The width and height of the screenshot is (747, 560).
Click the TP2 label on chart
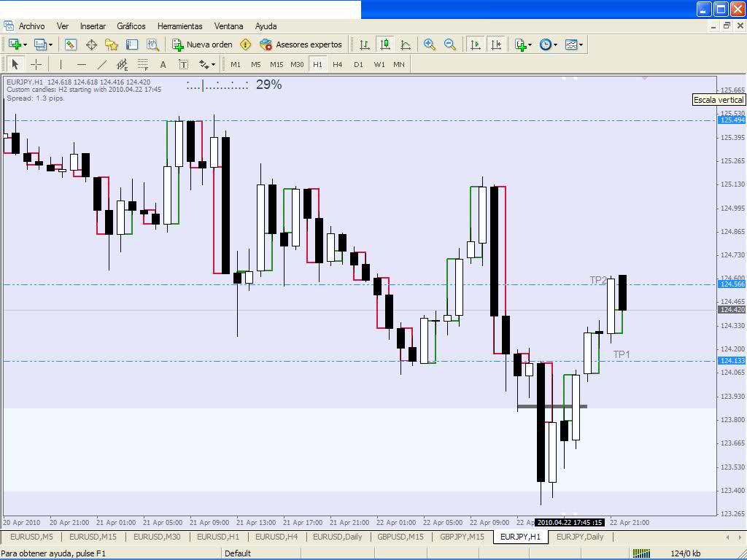(x=598, y=280)
